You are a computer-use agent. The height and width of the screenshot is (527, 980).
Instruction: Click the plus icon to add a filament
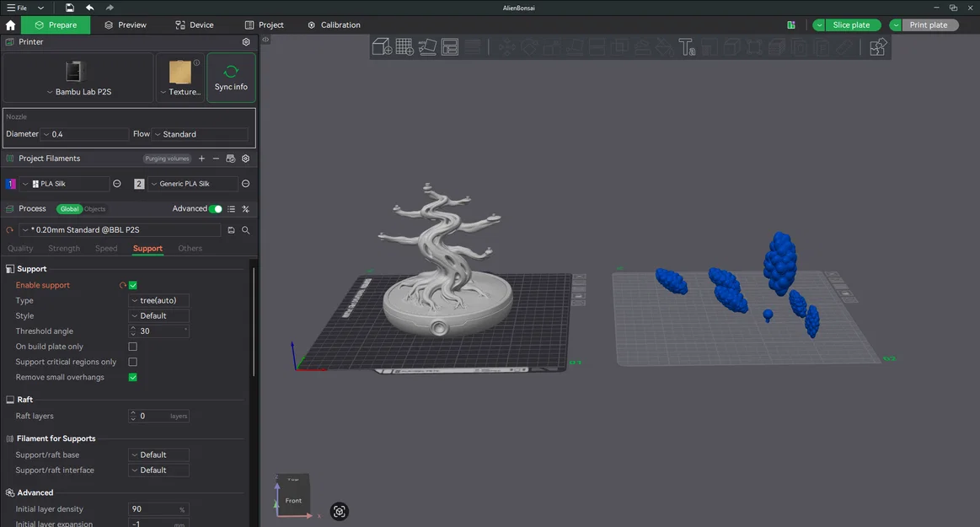(x=201, y=159)
